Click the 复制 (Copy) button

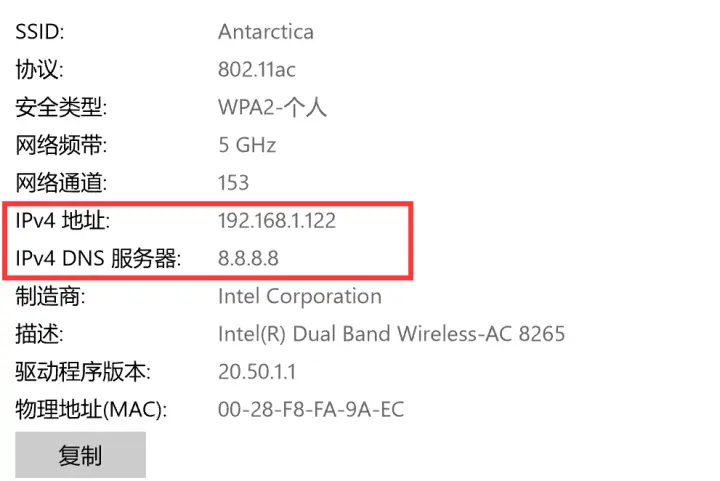[80, 455]
